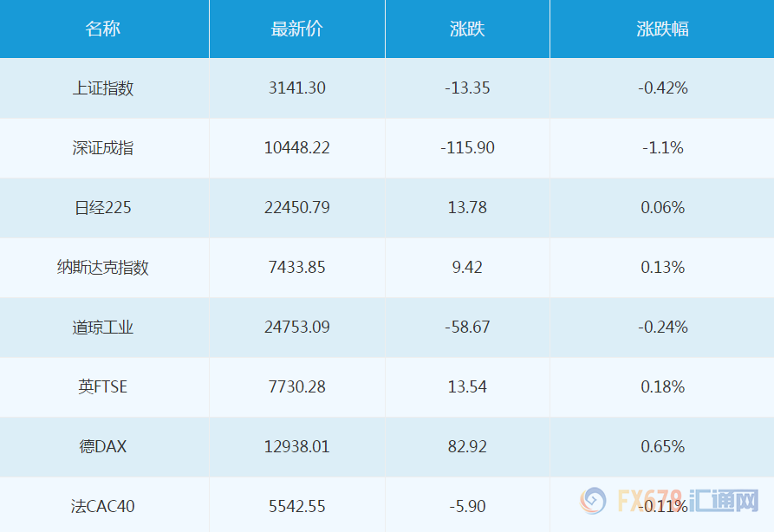Open the 道琼工业 index name
Image resolution: width=774 pixels, height=532 pixels.
pos(103,327)
